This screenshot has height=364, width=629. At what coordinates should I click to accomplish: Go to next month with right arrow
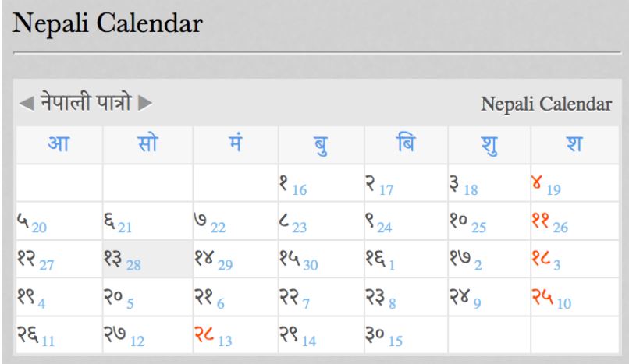(x=145, y=103)
